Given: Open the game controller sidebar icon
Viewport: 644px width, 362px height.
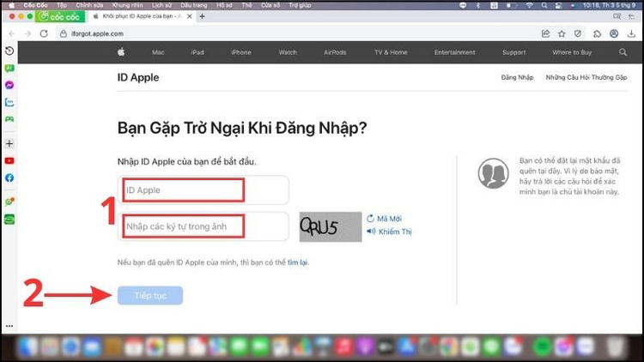Looking at the screenshot, I should (x=9, y=119).
